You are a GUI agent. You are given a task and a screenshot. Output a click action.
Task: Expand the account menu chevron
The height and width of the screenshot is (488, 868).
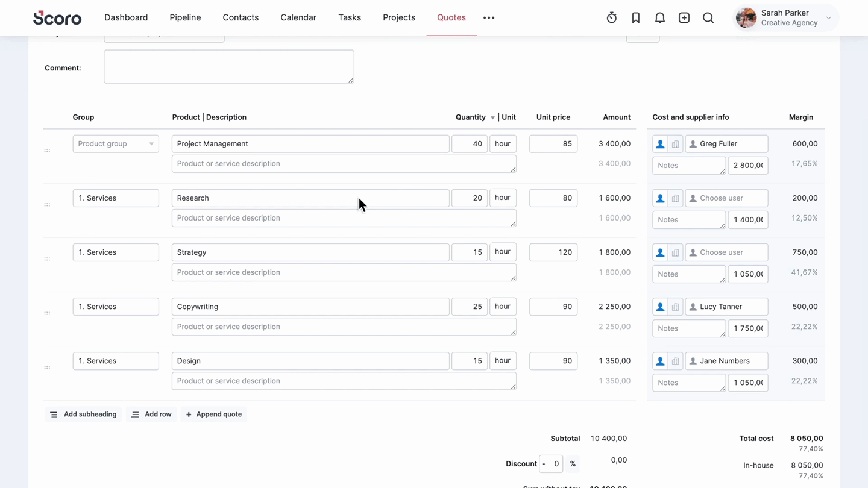click(828, 18)
